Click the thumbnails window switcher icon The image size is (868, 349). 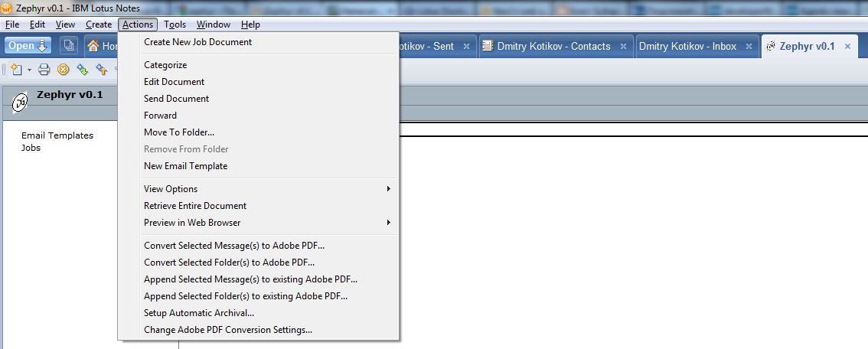[69, 46]
